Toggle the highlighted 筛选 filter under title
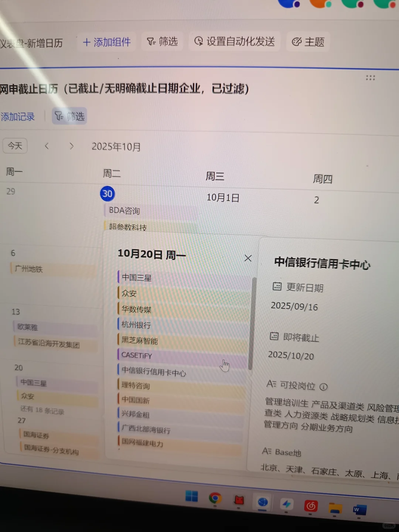 tap(69, 116)
